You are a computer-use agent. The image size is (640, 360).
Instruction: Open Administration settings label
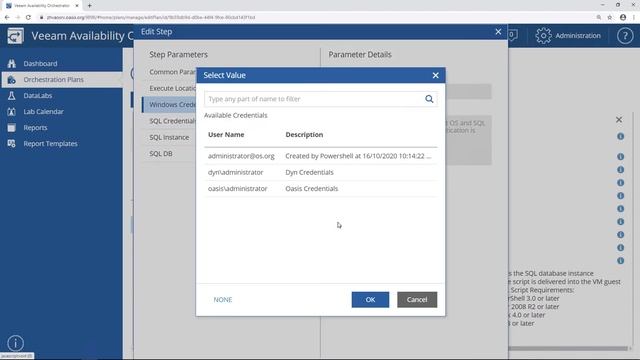[578, 36]
